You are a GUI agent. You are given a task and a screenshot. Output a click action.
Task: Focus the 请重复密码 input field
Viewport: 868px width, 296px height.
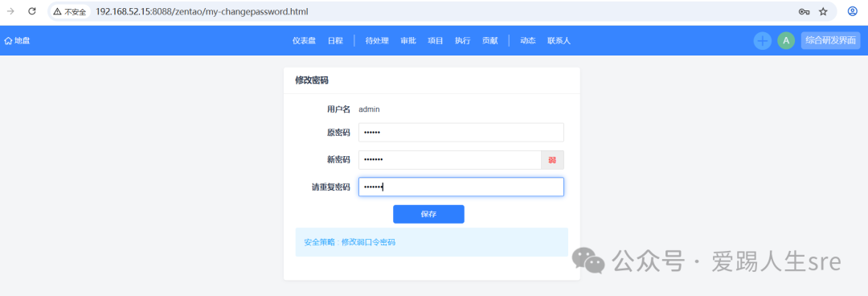[461, 187]
